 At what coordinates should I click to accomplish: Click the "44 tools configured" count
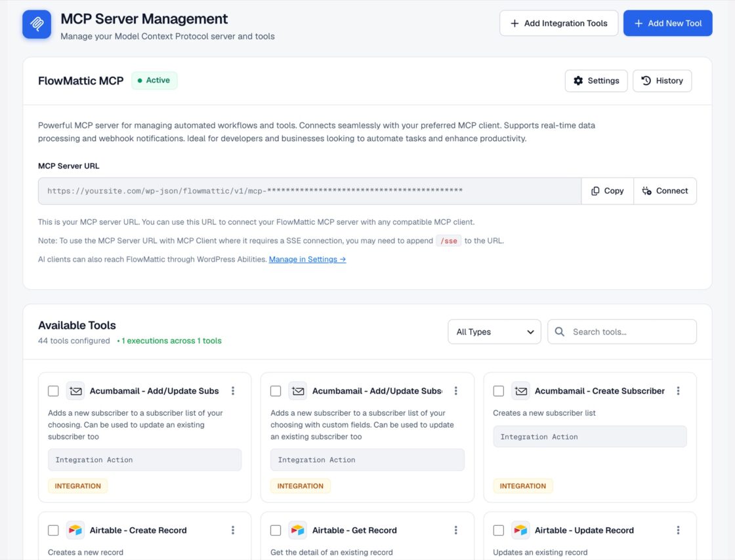74,341
